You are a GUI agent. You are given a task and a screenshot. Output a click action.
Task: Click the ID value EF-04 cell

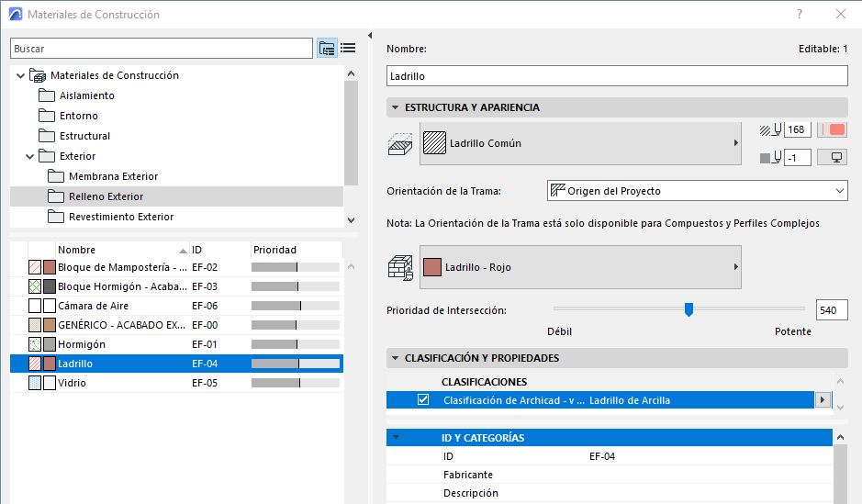[602, 456]
